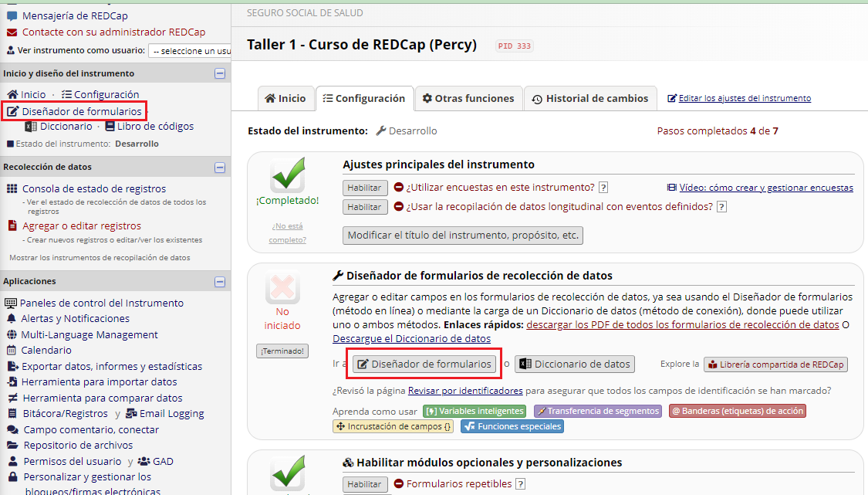Click the GAD users group icon

click(x=144, y=461)
